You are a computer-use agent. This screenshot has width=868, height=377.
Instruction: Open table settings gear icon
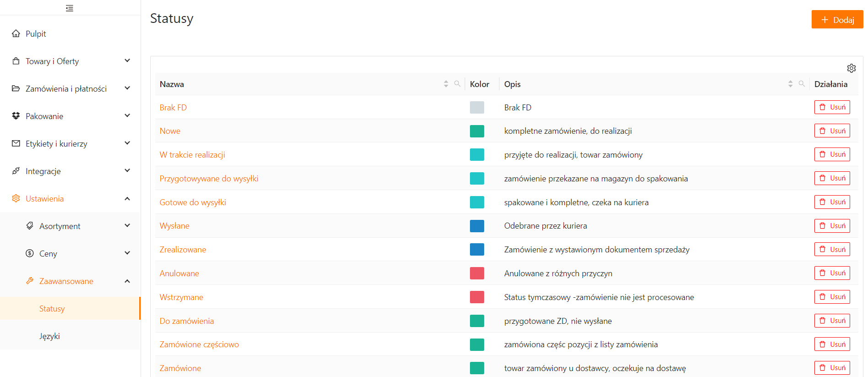pyautogui.click(x=851, y=68)
